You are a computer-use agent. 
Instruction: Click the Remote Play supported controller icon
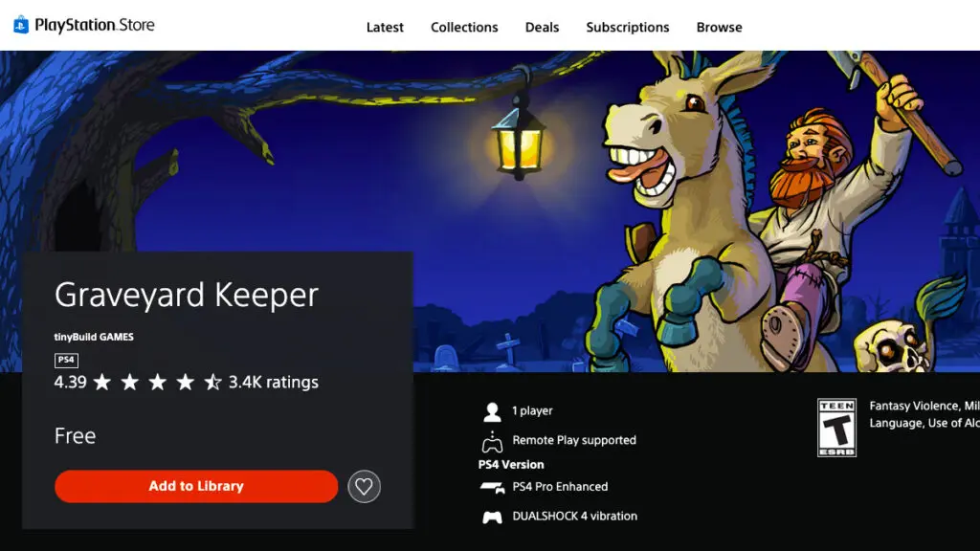[x=492, y=439]
